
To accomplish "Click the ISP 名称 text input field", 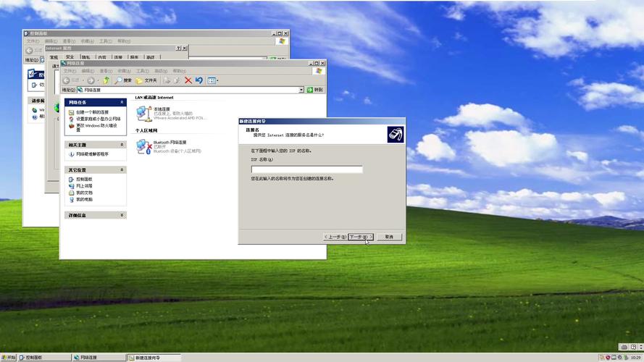I will coord(306,169).
